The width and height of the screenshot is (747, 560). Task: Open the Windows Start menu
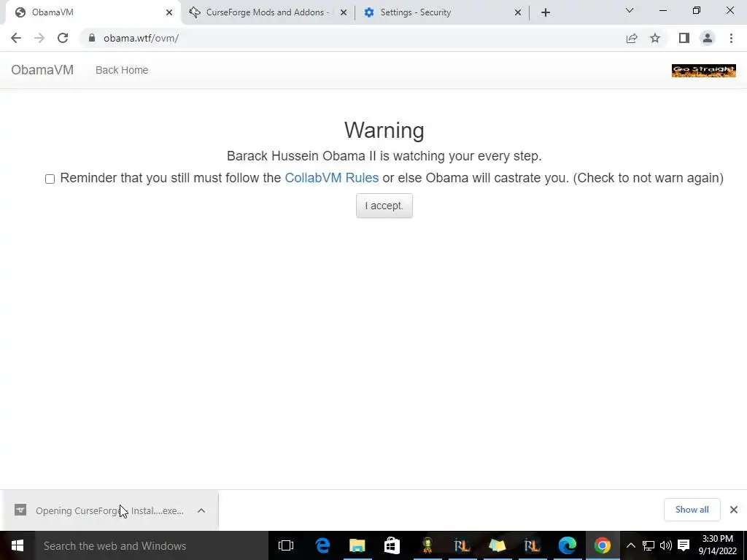click(18, 545)
